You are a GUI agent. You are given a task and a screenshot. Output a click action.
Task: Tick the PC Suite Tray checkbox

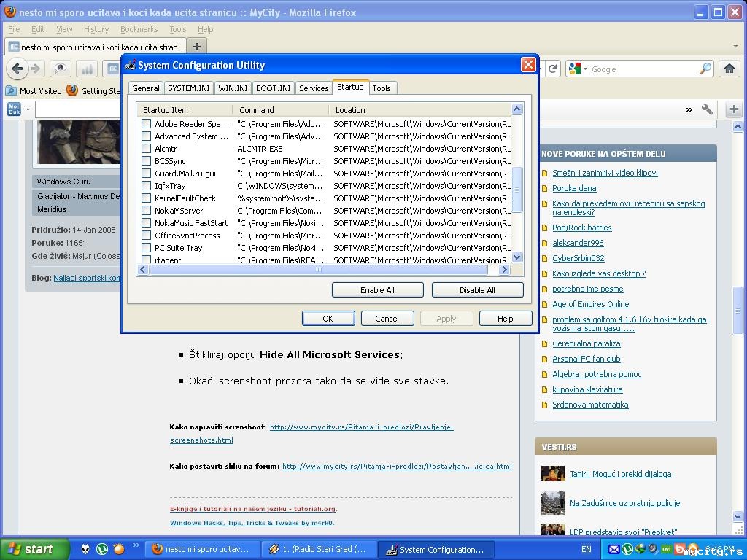[x=146, y=248]
